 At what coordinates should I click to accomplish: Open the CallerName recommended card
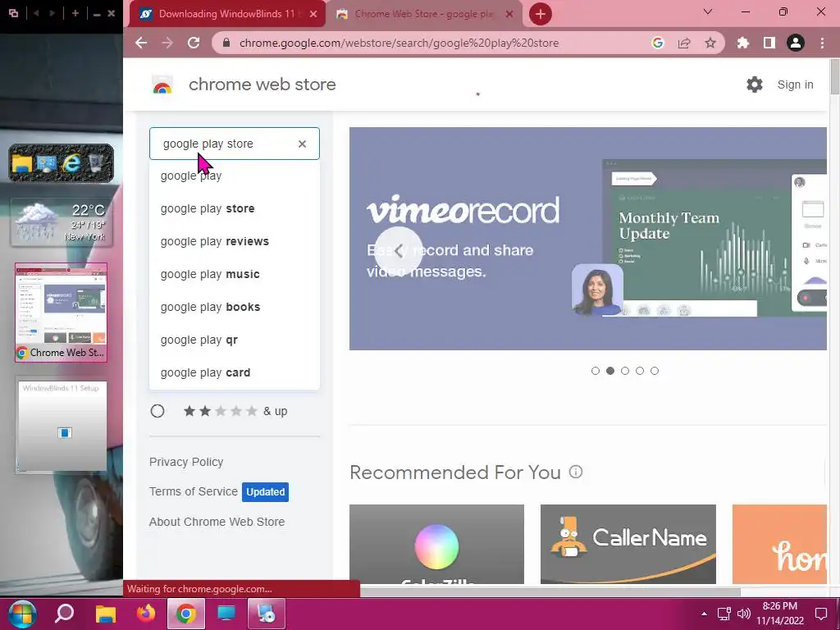coord(628,544)
